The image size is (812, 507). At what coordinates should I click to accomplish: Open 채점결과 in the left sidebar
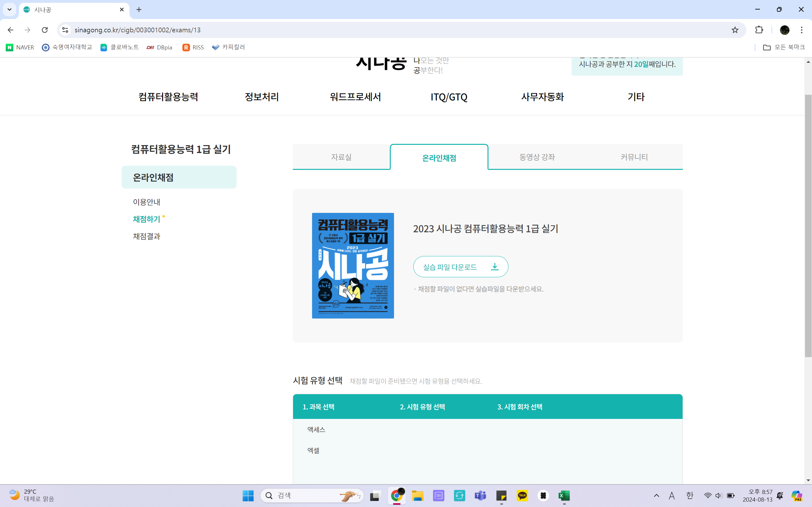click(x=147, y=236)
